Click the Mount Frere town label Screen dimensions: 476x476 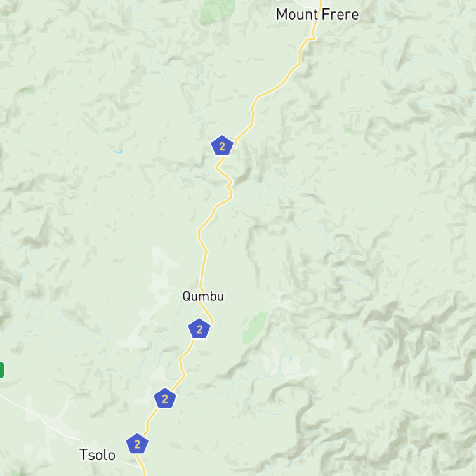click(317, 14)
